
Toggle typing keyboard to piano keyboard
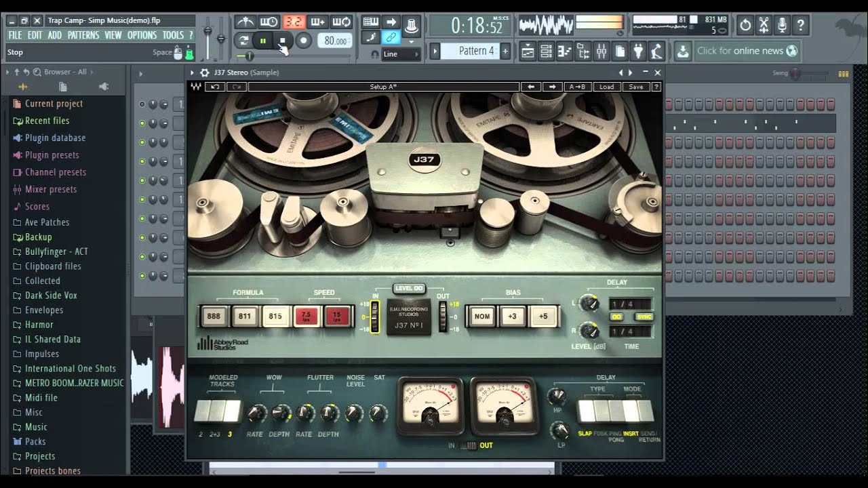click(x=371, y=21)
